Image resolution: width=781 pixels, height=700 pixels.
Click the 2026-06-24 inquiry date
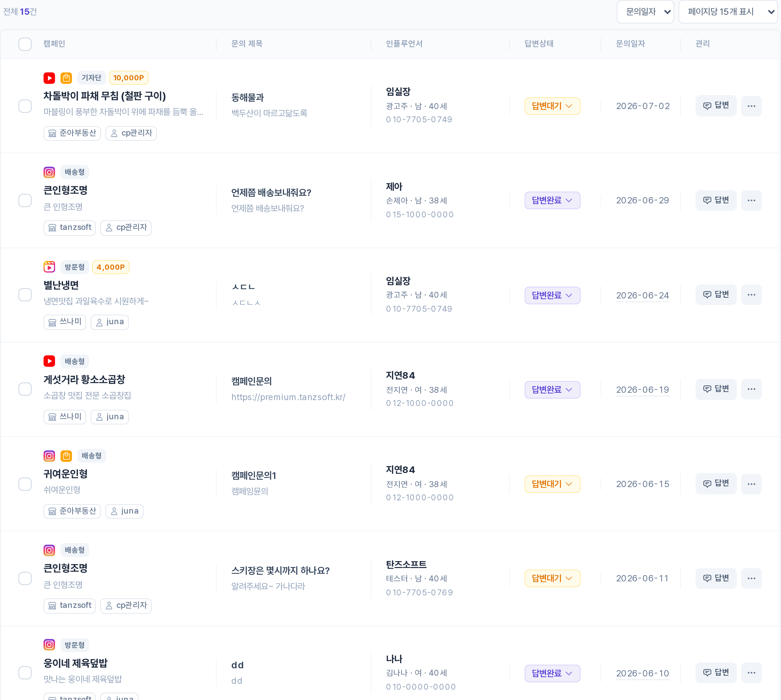point(642,295)
